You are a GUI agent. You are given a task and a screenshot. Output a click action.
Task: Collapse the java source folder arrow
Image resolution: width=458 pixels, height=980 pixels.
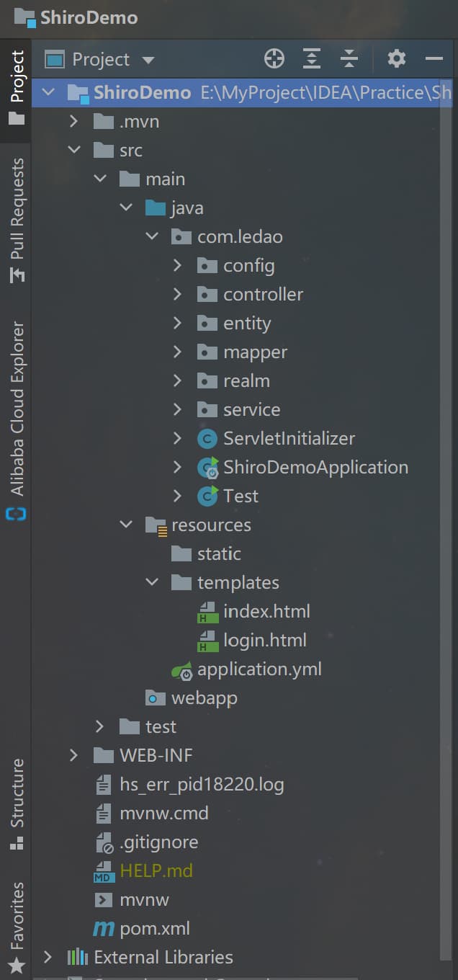click(x=125, y=208)
